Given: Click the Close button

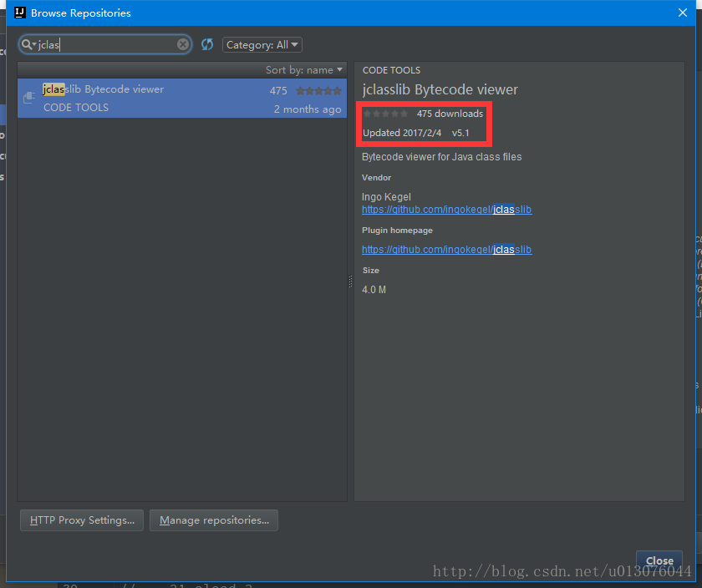Looking at the screenshot, I should [x=659, y=560].
